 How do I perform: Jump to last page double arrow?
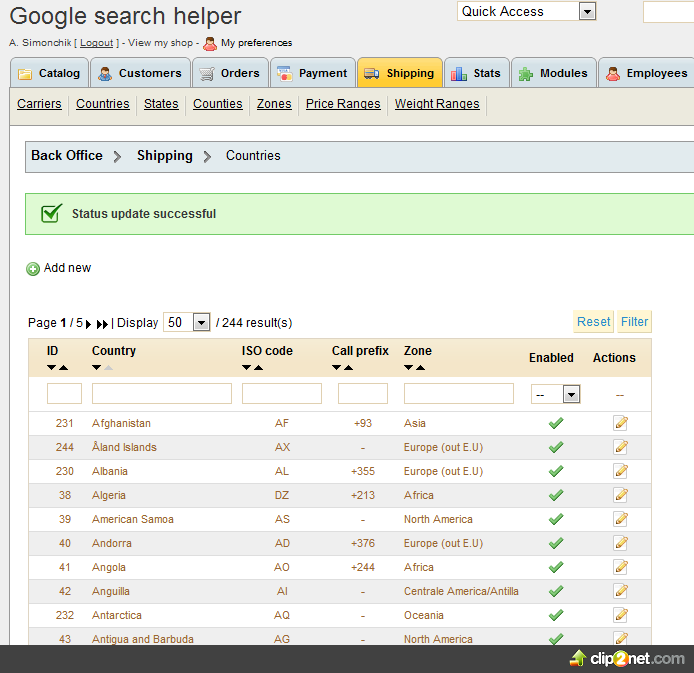(x=102, y=324)
